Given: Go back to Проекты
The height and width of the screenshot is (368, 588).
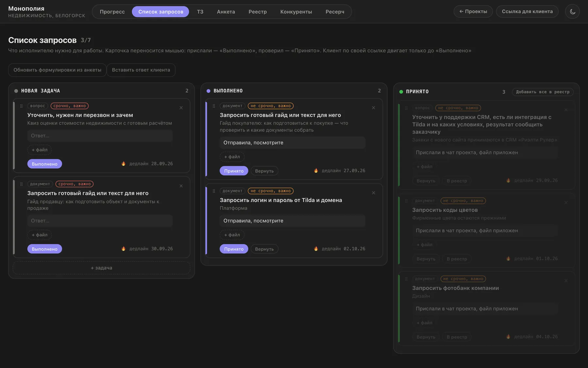Looking at the screenshot, I should 473,11.
